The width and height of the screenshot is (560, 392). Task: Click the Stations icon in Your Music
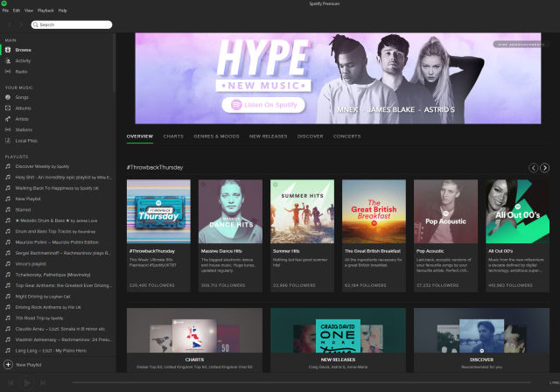coord(8,129)
